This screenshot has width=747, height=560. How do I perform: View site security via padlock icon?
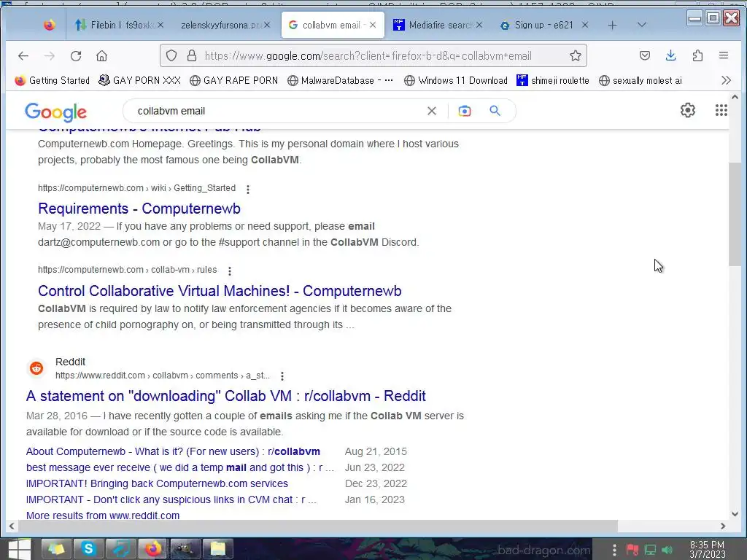(x=192, y=55)
